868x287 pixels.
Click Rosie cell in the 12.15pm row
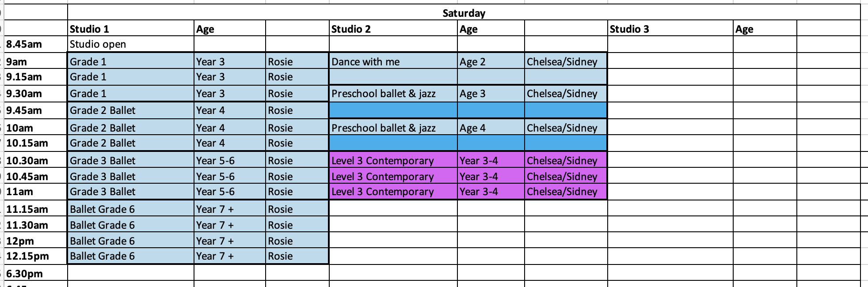click(x=297, y=256)
